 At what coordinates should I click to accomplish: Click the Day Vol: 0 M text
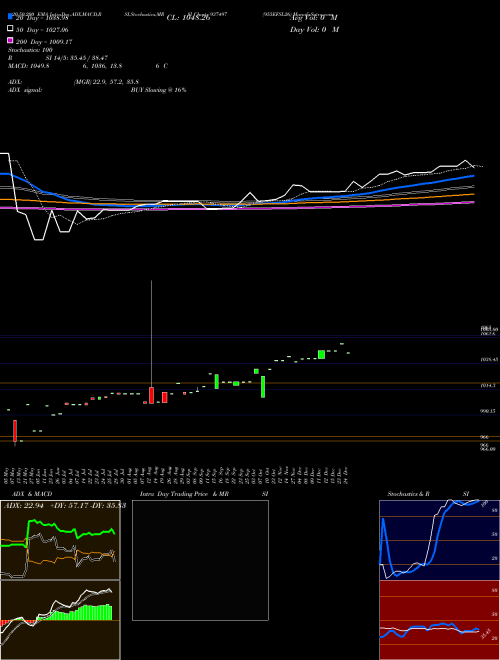tap(314, 29)
